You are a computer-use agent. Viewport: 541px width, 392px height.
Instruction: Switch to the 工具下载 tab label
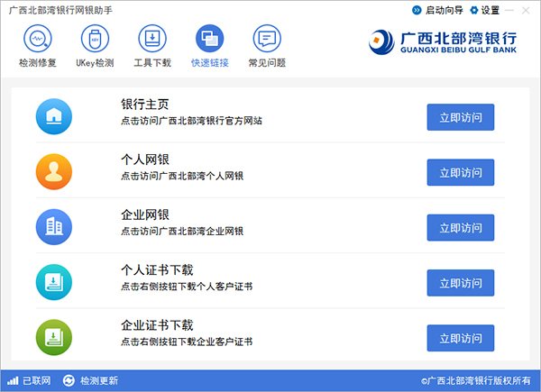pyautogui.click(x=152, y=63)
